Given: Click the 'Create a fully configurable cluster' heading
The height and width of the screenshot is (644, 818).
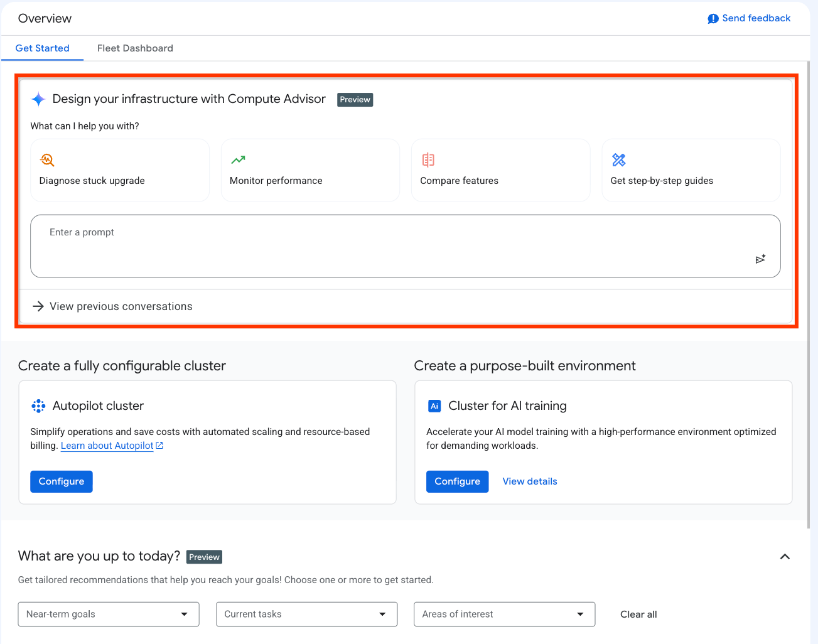Looking at the screenshot, I should [122, 366].
